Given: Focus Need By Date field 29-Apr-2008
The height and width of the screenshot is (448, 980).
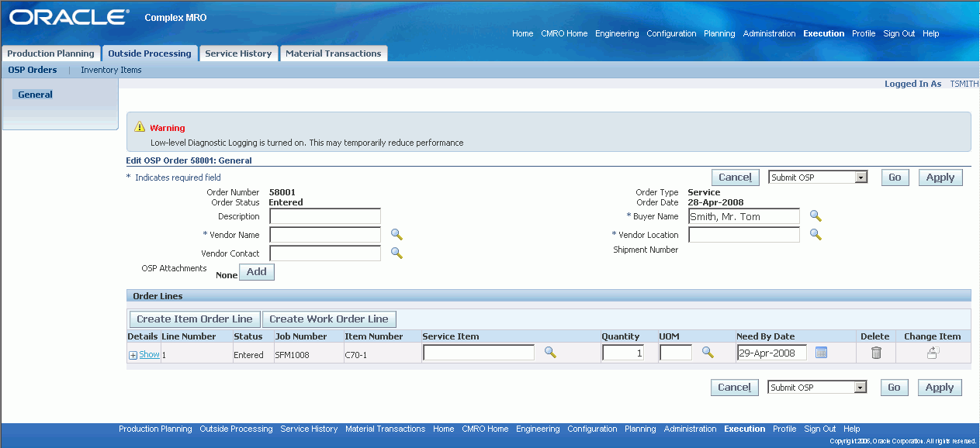Looking at the screenshot, I should 771,353.
